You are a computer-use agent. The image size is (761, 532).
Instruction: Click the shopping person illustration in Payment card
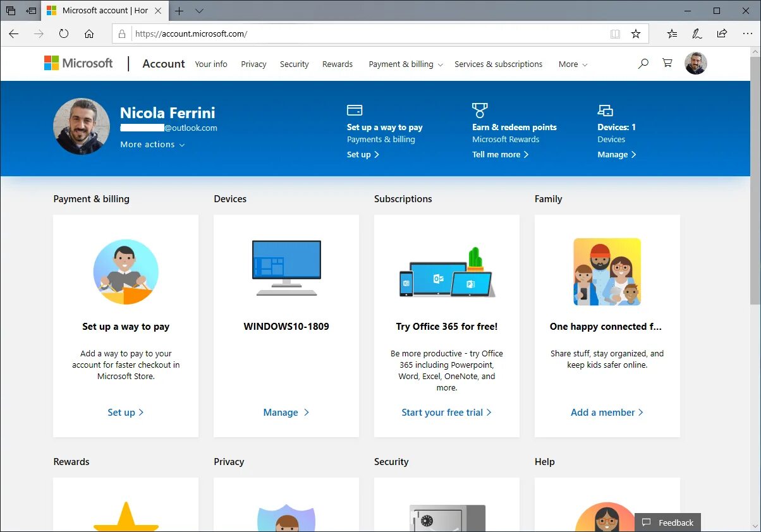pos(126,272)
